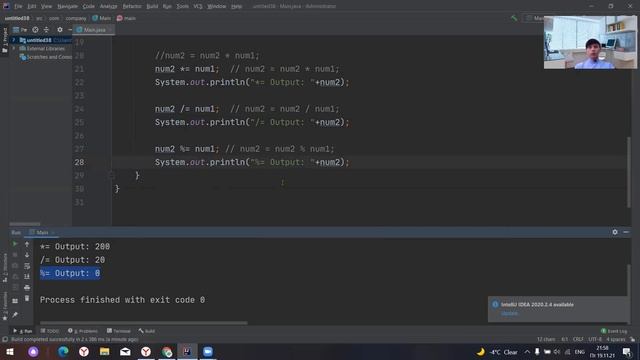Click the Main class breadcrumb
Image resolution: width=640 pixels, height=360 pixels.
tap(102, 18)
